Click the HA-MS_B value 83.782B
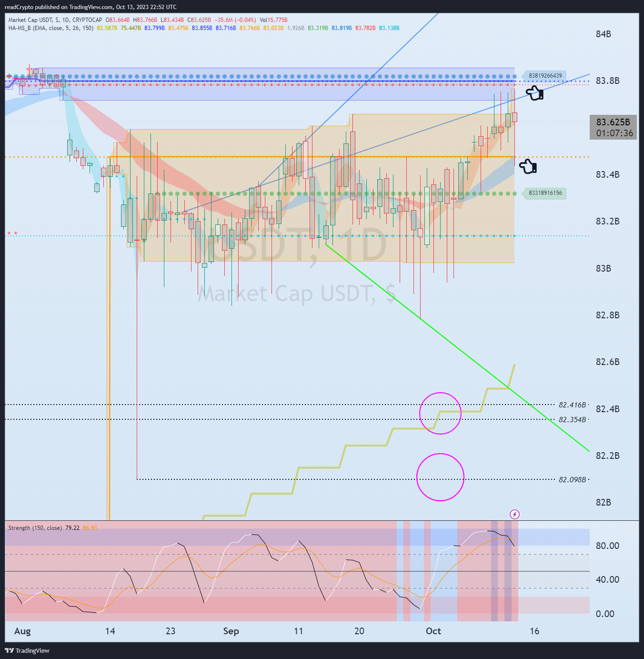Image resolution: width=644 pixels, height=659 pixels. tap(365, 28)
